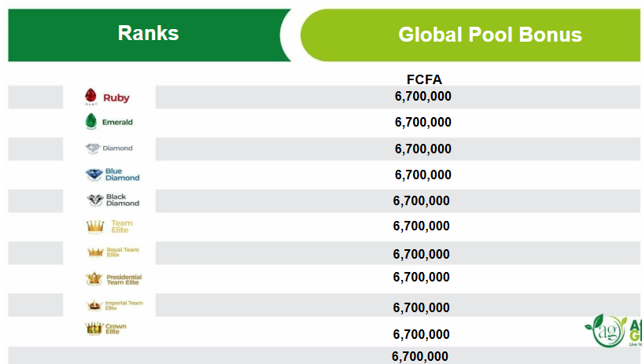The width and height of the screenshot is (642, 364).
Task: Click the Black Diamond rank label text
Action: tap(122, 200)
